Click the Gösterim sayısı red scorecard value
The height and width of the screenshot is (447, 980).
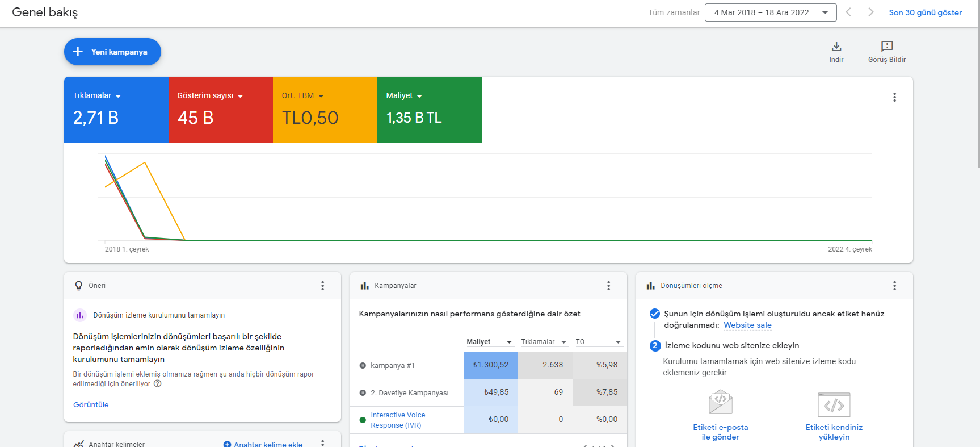pyautogui.click(x=195, y=118)
